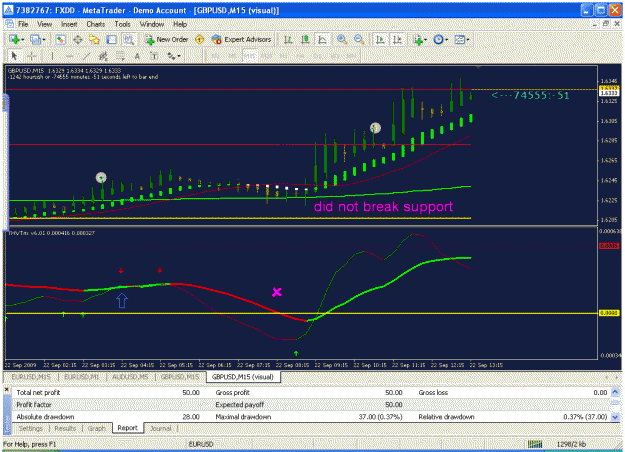Draw a vertical line
The image size is (625, 452).
click(x=52, y=56)
